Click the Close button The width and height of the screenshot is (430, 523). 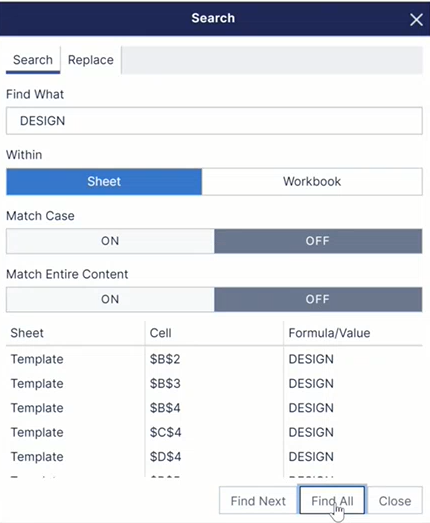pyautogui.click(x=395, y=501)
